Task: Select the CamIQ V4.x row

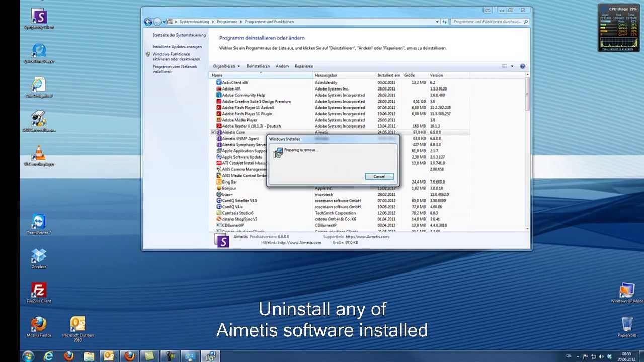Action: coord(340,207)
